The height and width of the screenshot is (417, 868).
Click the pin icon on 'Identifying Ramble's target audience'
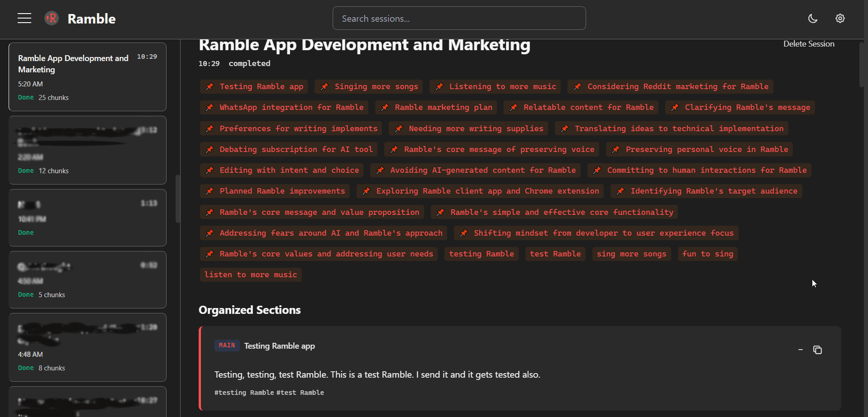pos(620,191)
